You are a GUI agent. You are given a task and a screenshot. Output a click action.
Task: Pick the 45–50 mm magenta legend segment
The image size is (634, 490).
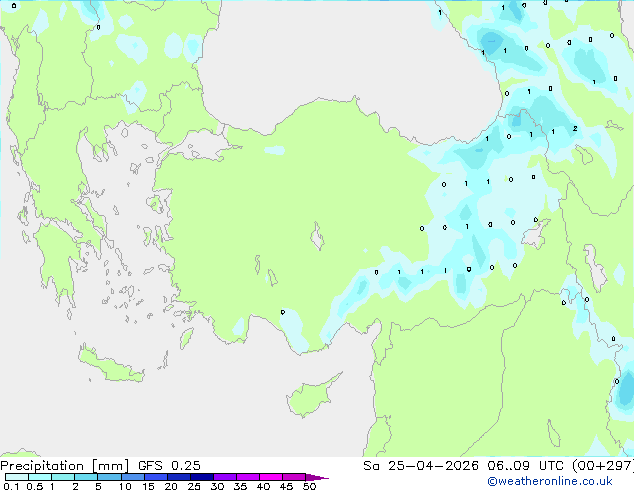click(295, 478)
